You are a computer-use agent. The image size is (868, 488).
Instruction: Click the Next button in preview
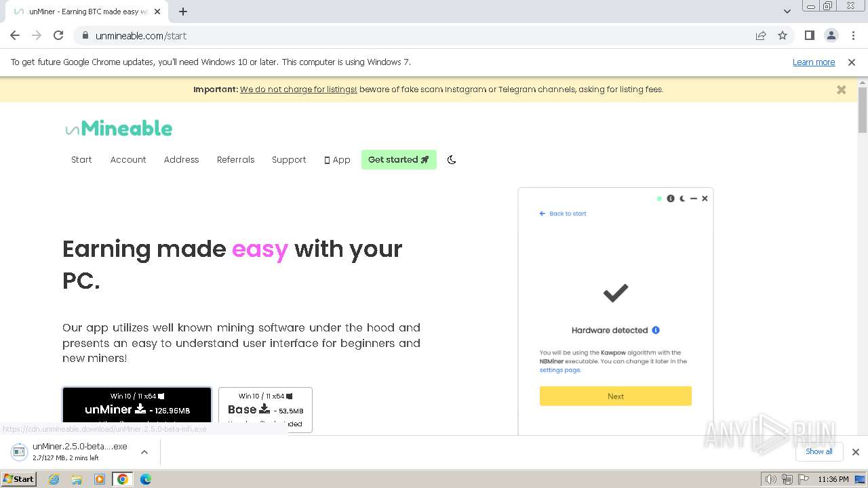click(x=616, y=396)
